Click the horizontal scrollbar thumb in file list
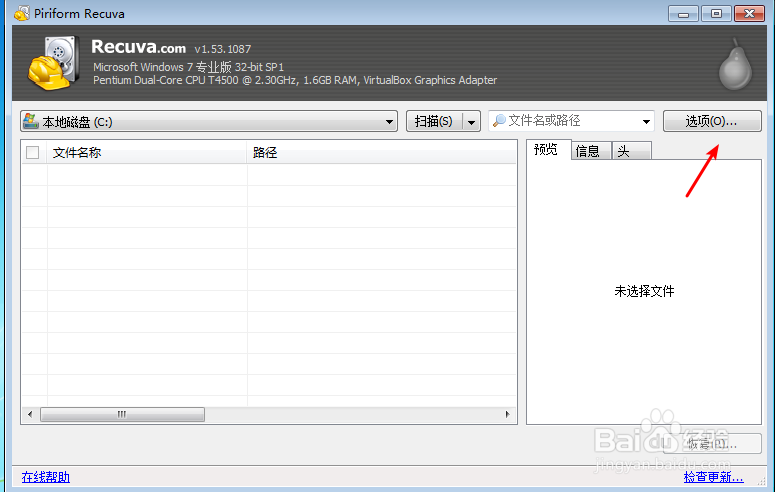 (x=122, y=414)
